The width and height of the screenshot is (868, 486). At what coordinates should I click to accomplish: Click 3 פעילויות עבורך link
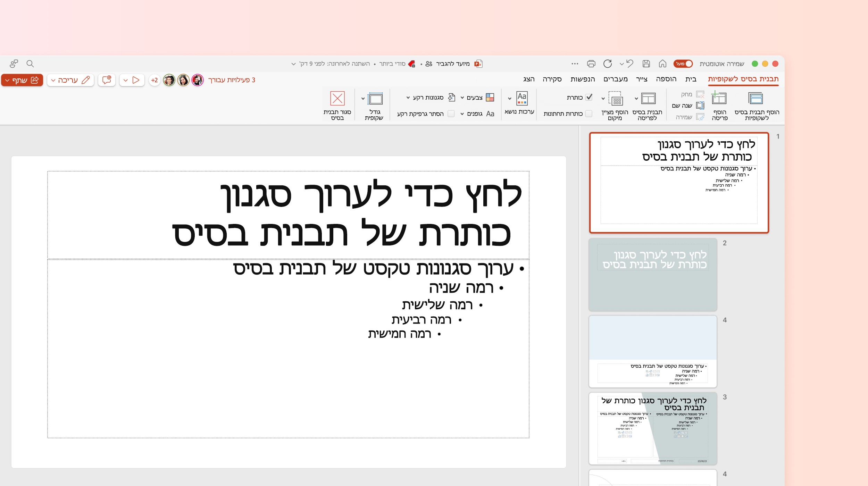[x=232, y=80]
